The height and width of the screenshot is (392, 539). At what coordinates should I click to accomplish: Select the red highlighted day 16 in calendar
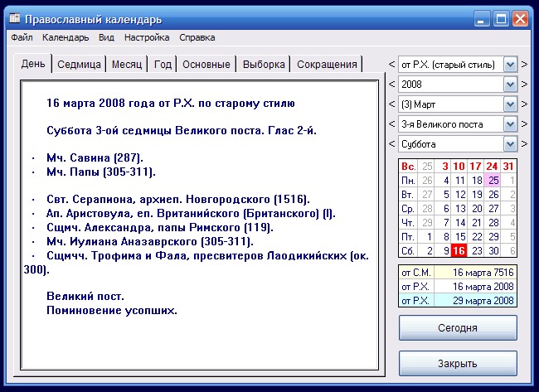tap(460, 251)
